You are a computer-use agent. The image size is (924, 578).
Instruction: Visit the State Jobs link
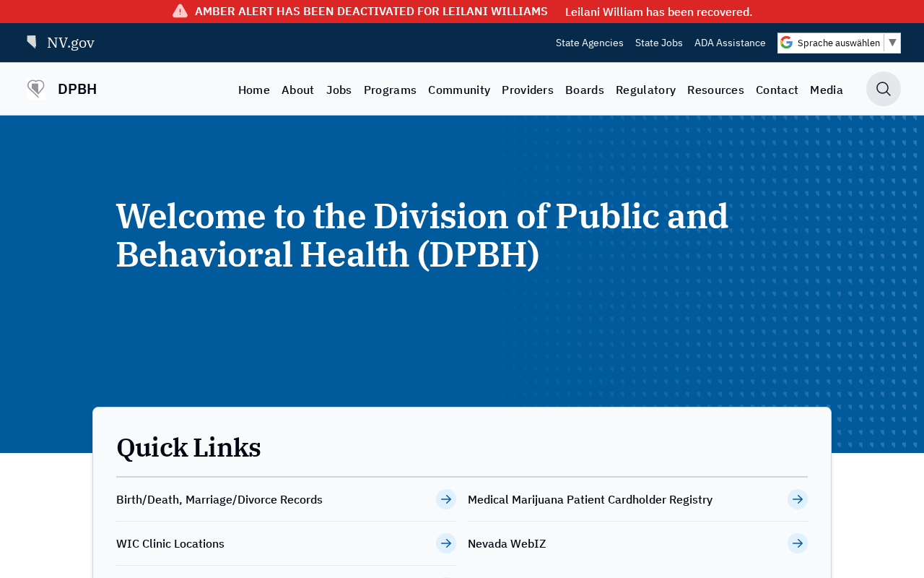(x=658, y=43)
